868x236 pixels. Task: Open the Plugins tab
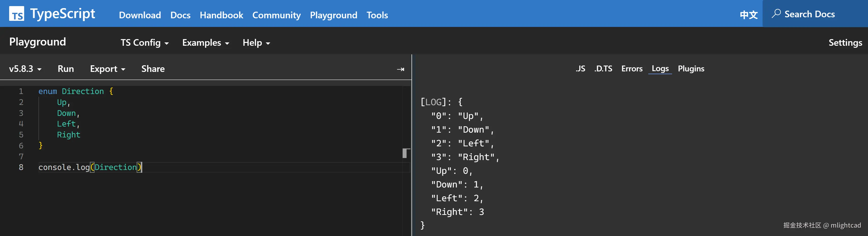(x=691, y=69)
